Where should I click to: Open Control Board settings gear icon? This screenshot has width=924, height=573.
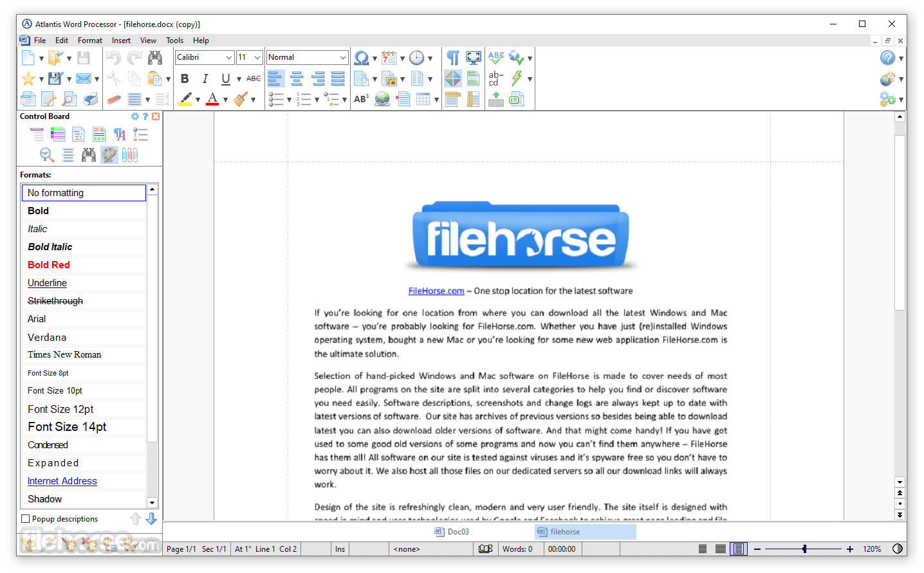(135, 116)
